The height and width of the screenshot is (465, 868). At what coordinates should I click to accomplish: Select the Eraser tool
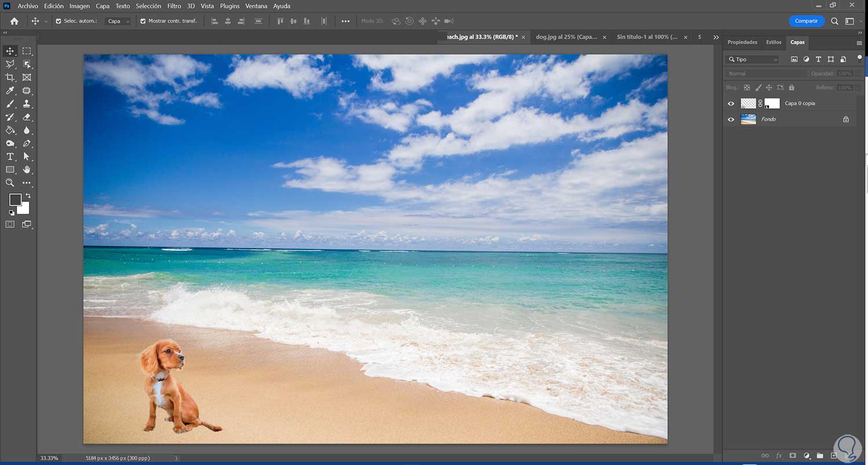pos(27,117)
